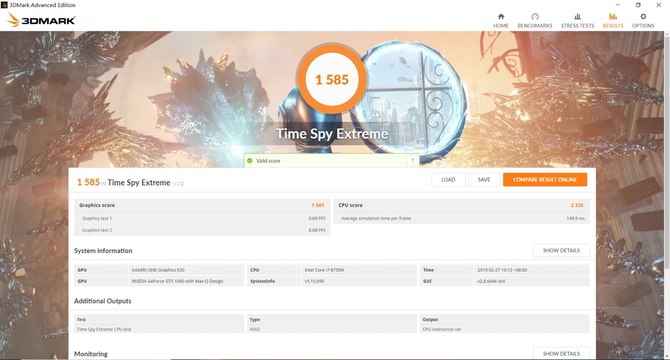Maximize the 3DMark window

(638, 5)
